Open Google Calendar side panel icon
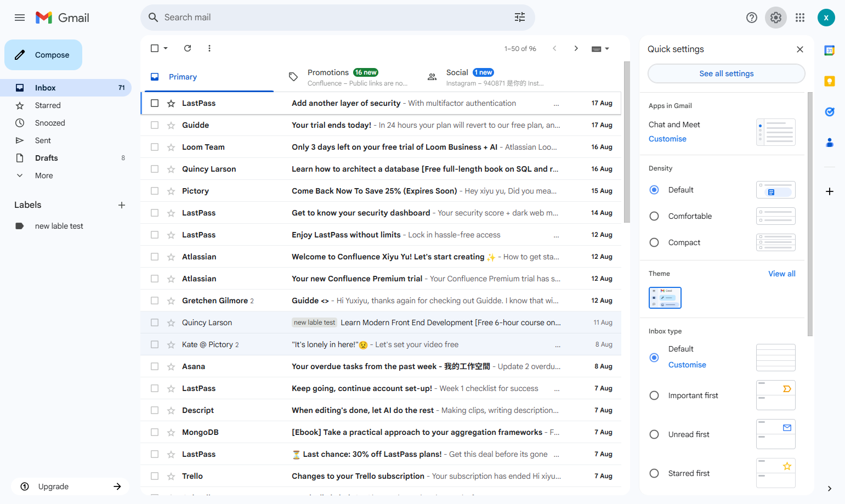Viewport: 845px width, 504px height. (830, 50)
